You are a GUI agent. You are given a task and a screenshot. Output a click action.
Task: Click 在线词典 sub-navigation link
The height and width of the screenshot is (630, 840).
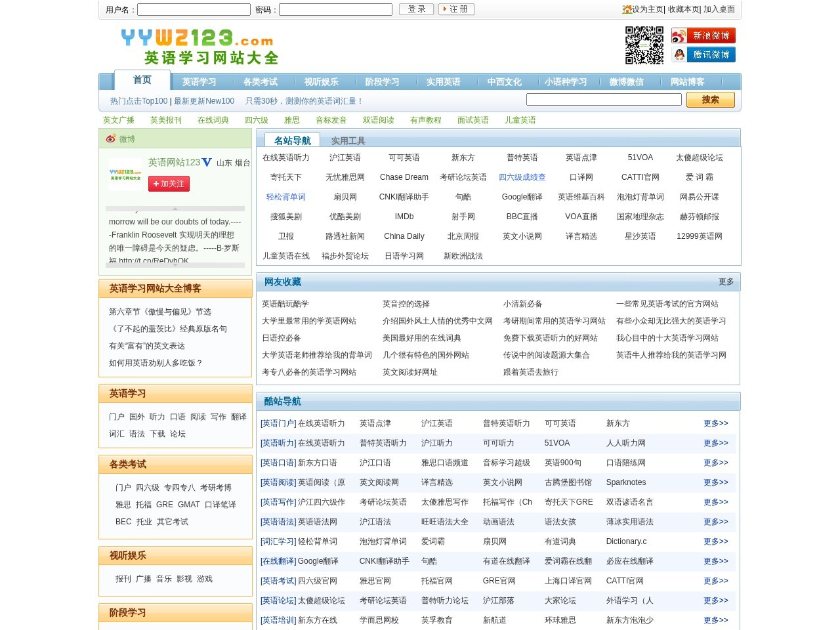[x=213, y=120]
